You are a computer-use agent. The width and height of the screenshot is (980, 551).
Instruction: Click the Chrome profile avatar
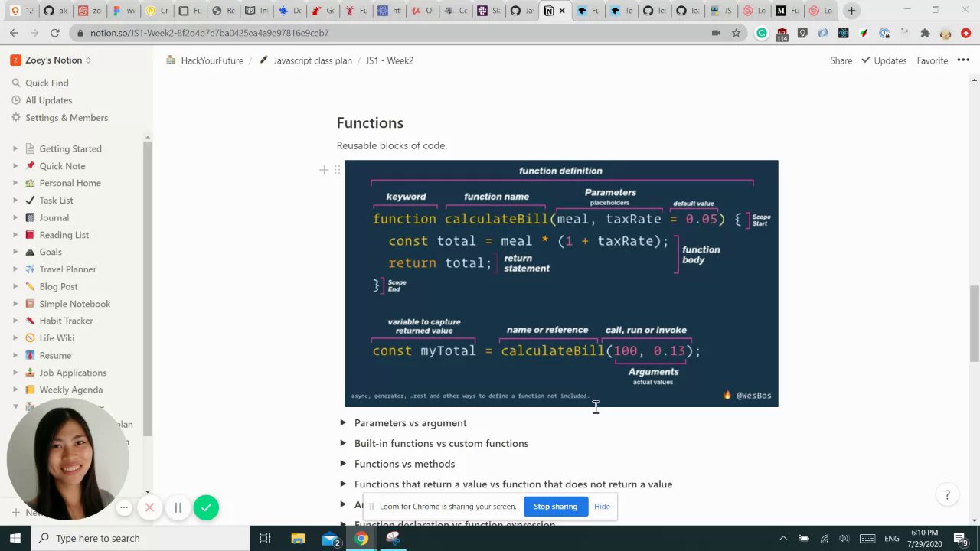pyautogui.click(x=946, y=33)
